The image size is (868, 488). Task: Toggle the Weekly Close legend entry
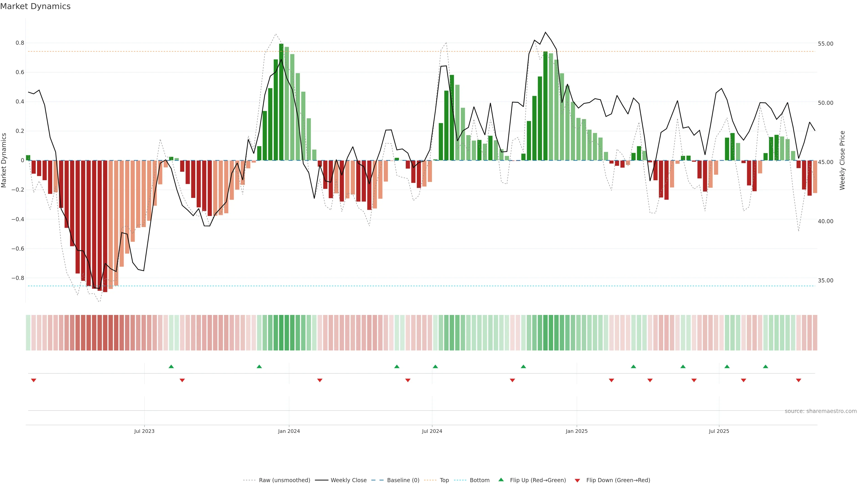[x=348, y=480]
